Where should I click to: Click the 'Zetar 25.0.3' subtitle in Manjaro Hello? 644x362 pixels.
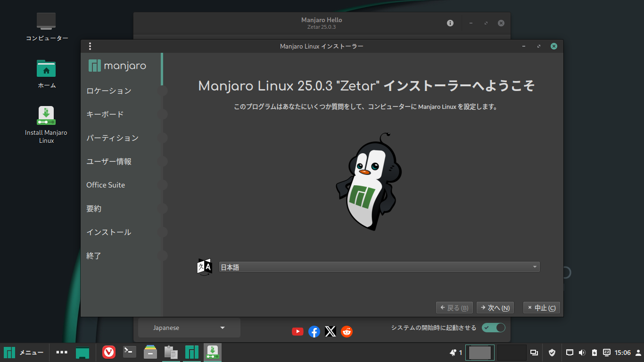click(322, 27)
